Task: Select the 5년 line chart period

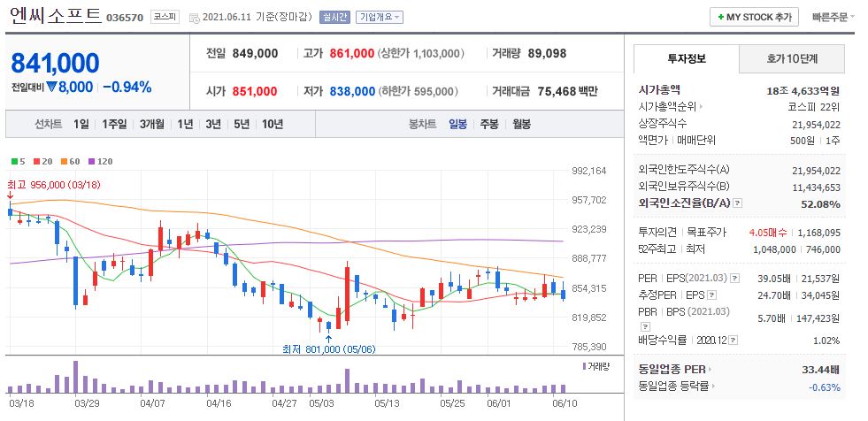Action: click(242, 124)
